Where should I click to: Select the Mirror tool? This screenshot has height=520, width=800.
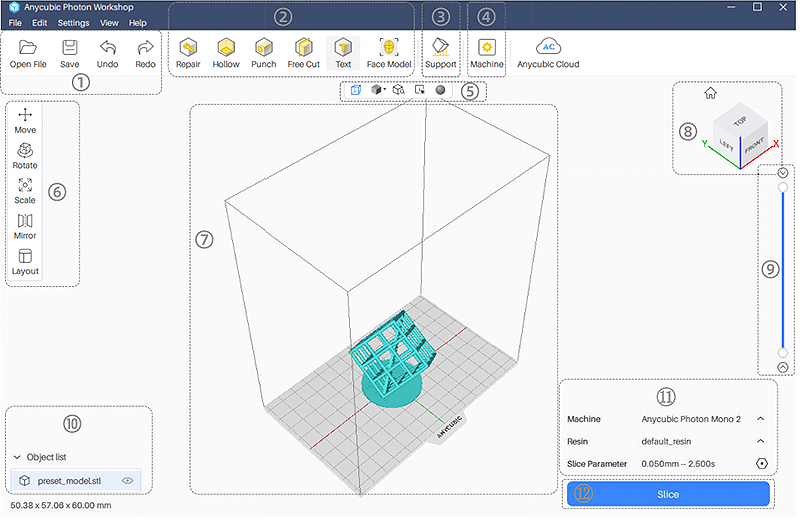coord(25,227)
